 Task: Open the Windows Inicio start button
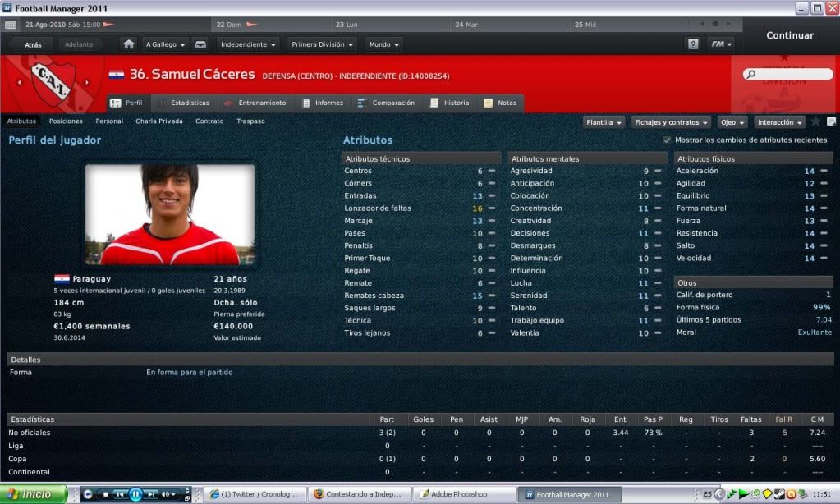click(33, 494)
